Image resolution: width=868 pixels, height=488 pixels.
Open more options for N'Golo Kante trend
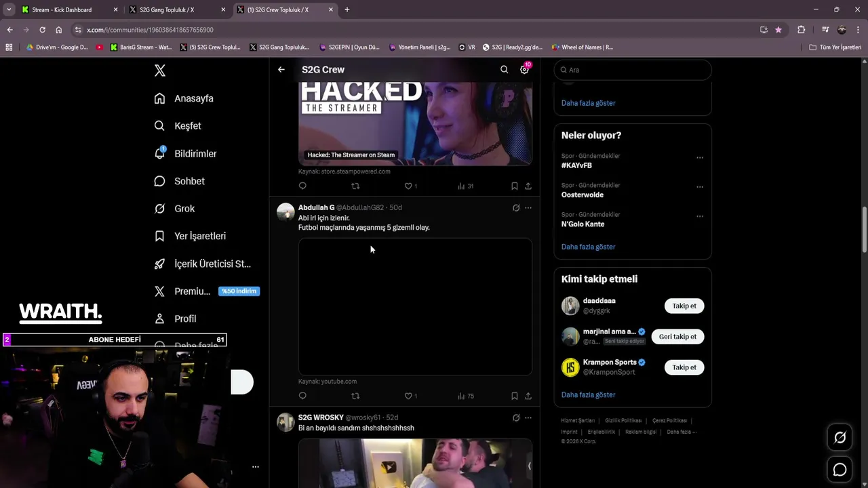(700, 216)
